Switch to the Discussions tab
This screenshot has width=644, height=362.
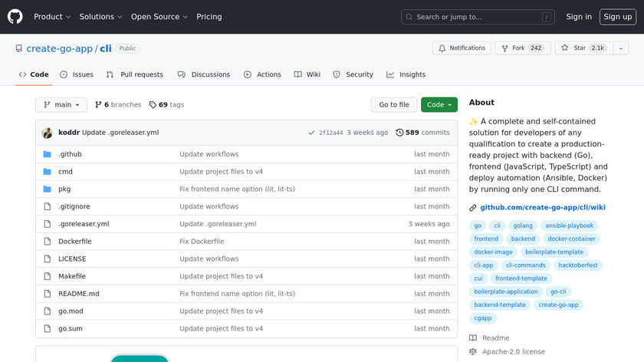point(204,74)
